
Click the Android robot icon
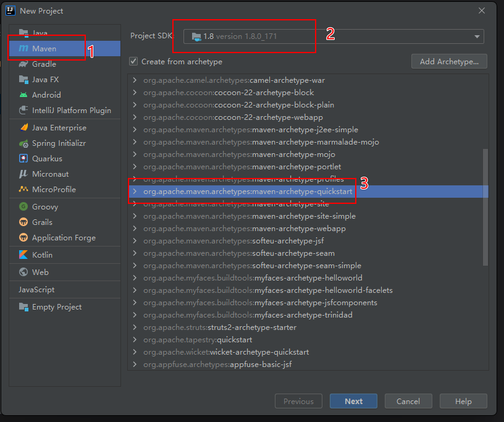(23, 95)
